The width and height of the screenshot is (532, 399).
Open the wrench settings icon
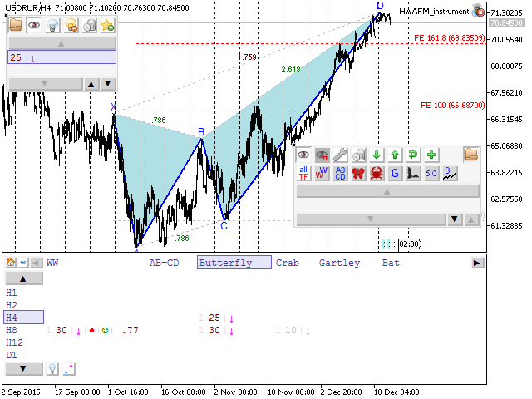point(340,155)
